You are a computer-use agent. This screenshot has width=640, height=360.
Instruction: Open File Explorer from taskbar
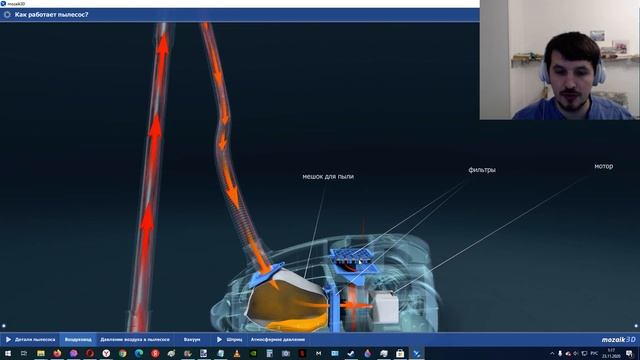40,353
